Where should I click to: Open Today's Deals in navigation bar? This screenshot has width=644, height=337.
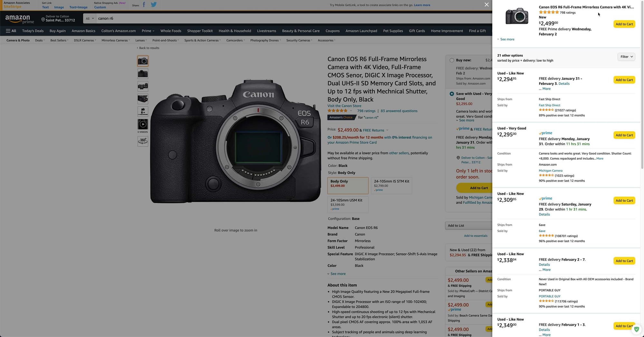(33, 31)
